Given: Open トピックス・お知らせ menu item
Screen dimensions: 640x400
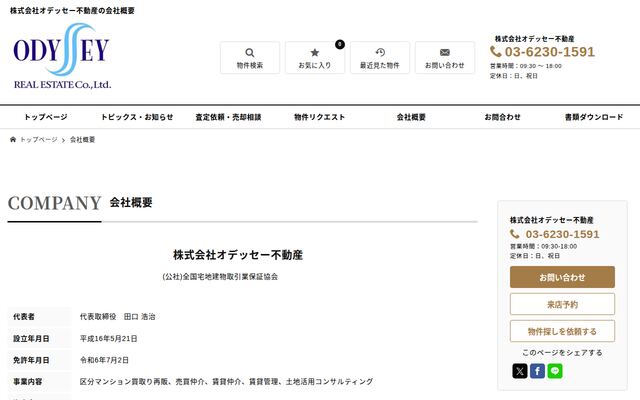Looking at the screenshot, I should point(137,117).
